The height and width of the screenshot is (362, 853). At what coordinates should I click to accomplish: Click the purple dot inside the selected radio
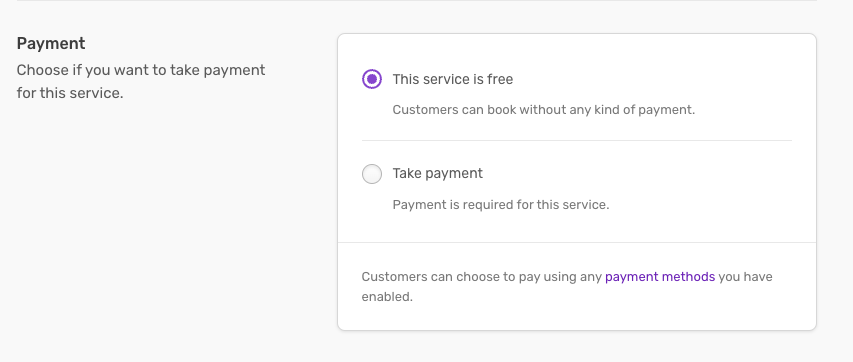pyautogui.click(x=372, y=79)
